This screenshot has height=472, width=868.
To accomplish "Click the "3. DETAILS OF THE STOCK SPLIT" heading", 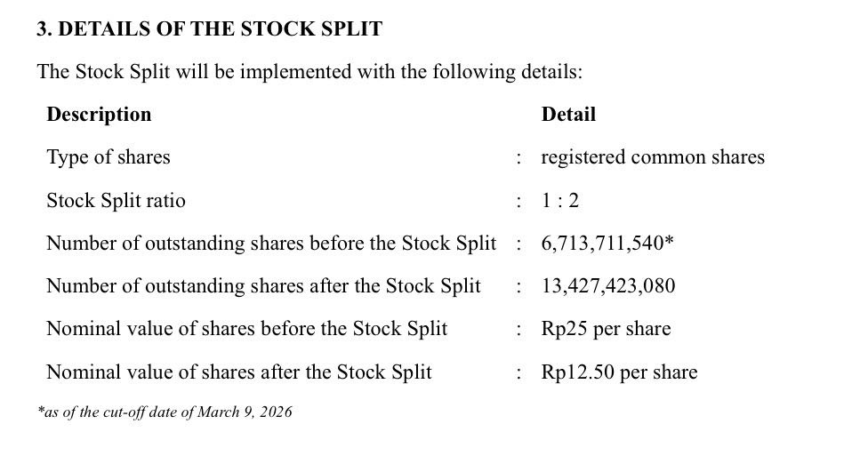I will pos(209,29).
